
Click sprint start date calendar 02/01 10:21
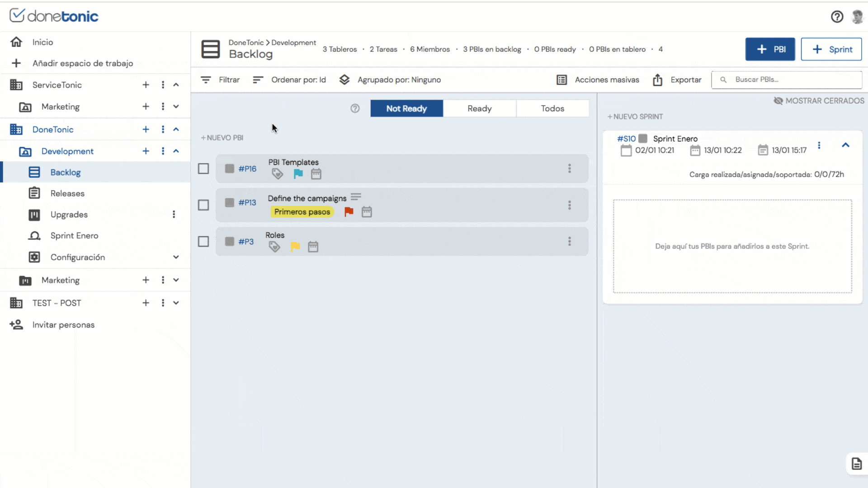[626, 150]
